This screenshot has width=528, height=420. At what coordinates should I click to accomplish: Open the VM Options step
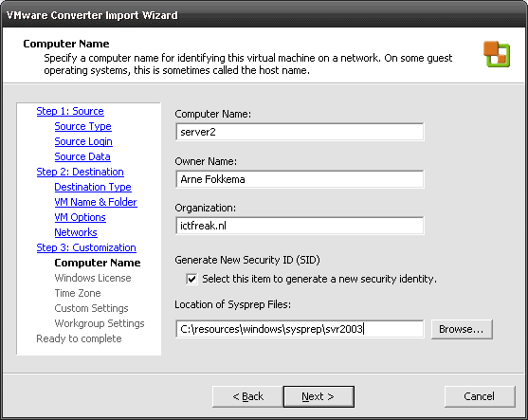coord(81,217)
